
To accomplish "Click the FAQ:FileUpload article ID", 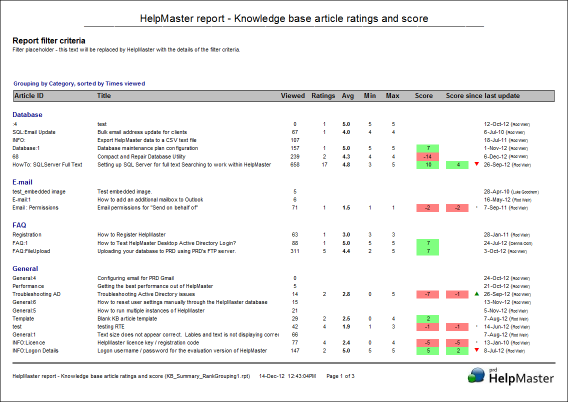I will (x=31, y=251).
